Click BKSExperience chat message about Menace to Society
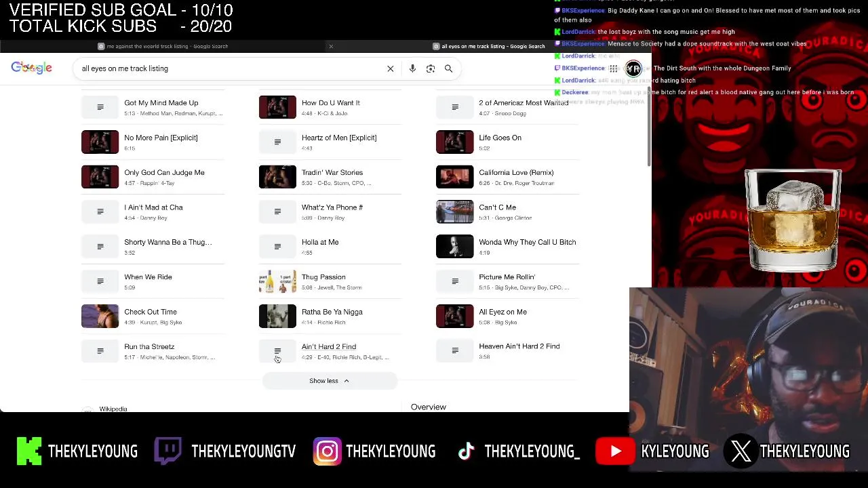The image size is (868, 488). (681, 44)
